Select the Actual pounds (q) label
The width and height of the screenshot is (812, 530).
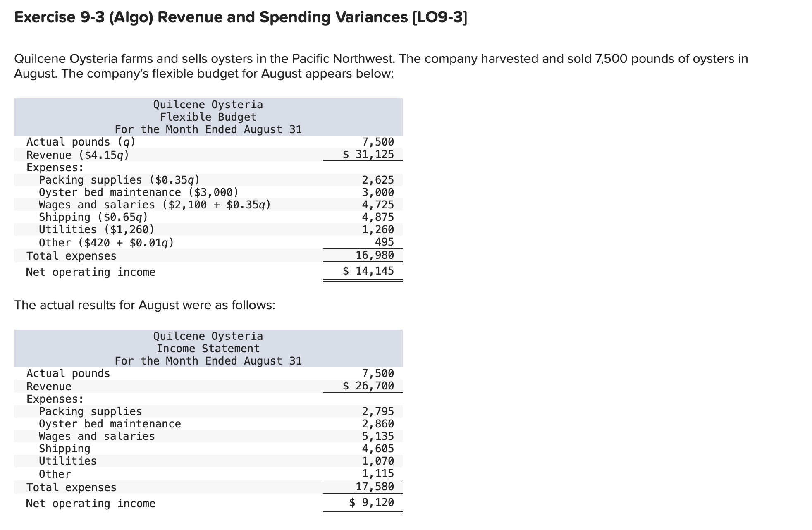pyautogui.click(x=81, y=142)
